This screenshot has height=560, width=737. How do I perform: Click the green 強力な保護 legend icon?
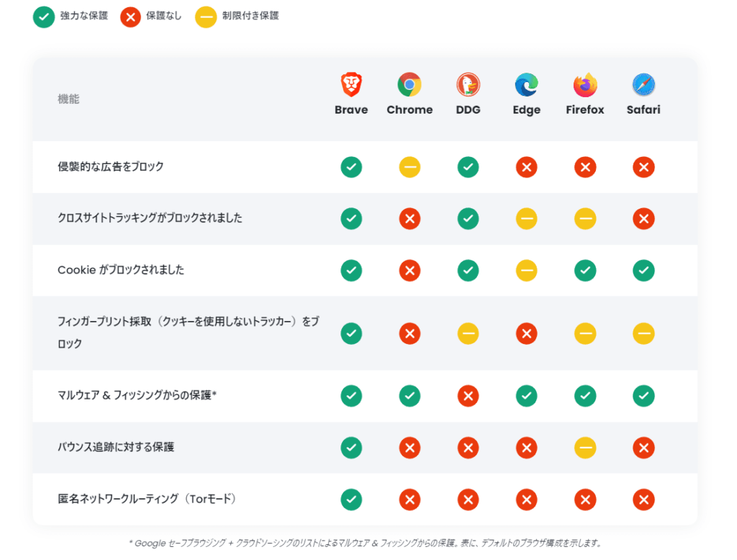tap(44, 17)
